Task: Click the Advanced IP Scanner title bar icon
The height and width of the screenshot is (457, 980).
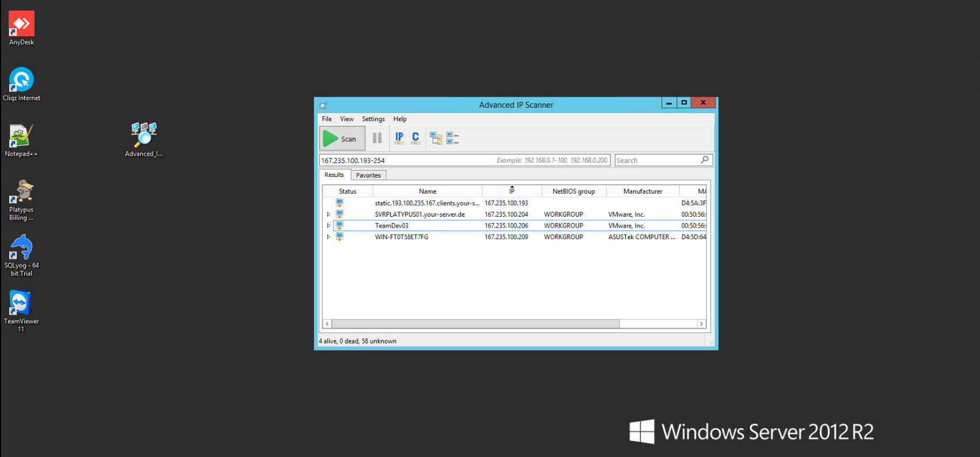Action: tap(323, 105)
